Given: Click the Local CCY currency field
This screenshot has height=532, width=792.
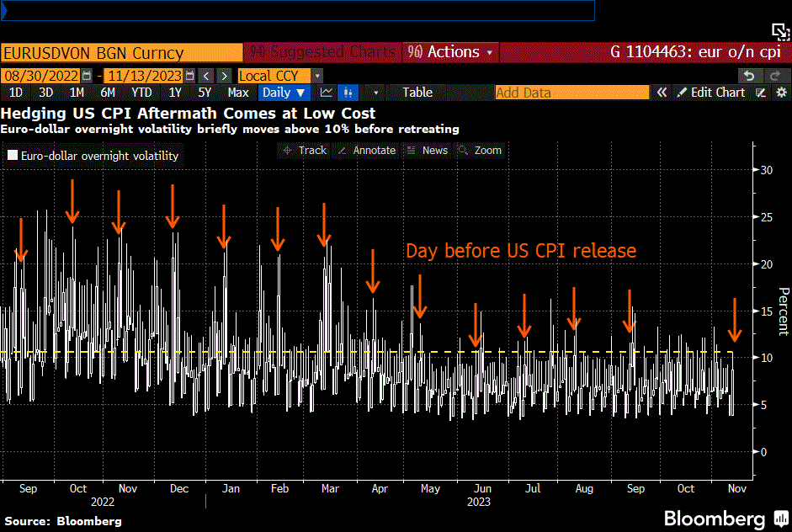Looking at the screenshot, I should (x=274, y=76).
